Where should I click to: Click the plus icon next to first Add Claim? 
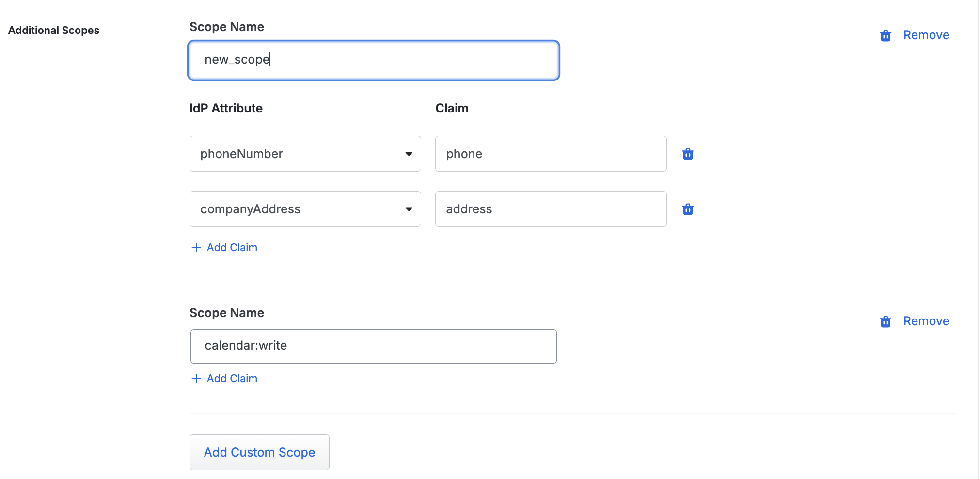pos(196,247)
